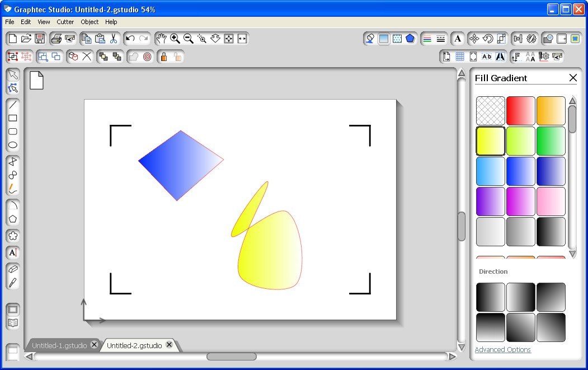Open the Help menu
Screen dimensions: 588x370
pos(111,22)
